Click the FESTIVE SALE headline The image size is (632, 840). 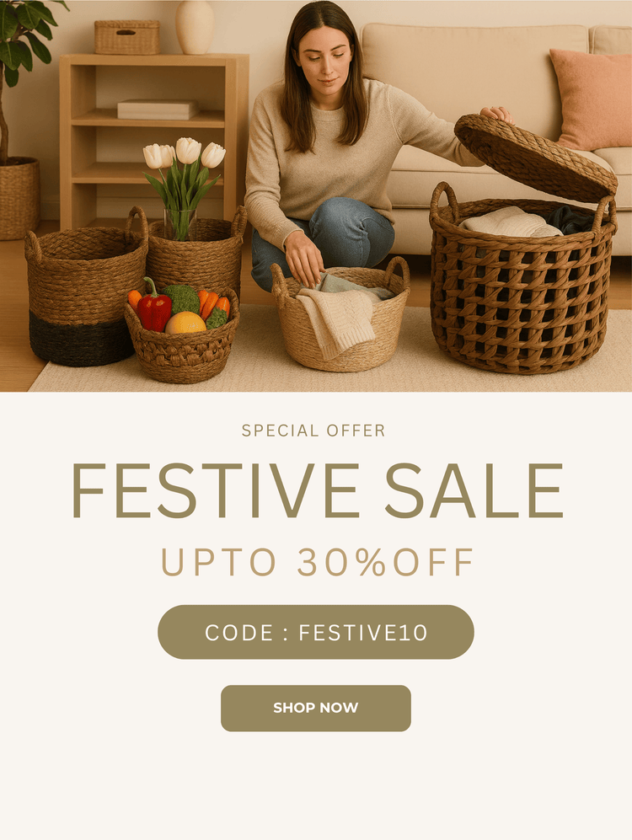pyautogui.click(x=317, y=490)
